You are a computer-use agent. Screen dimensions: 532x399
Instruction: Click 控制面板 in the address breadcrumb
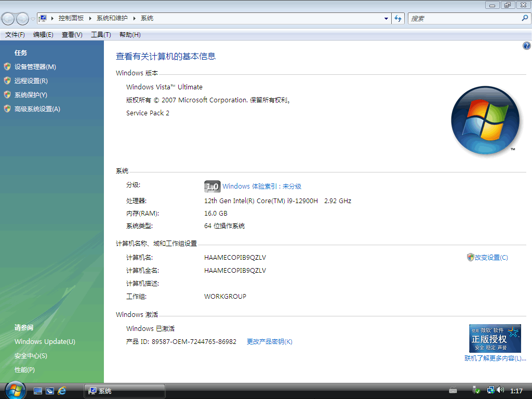71,18
